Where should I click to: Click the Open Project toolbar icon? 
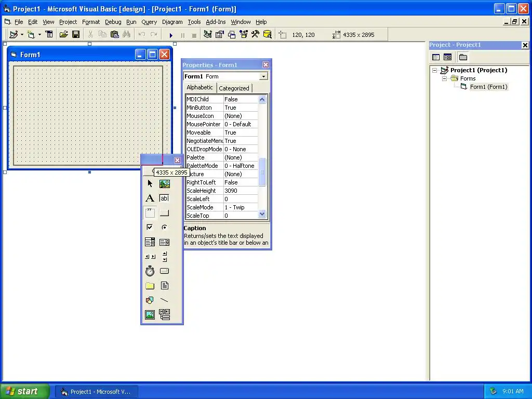tap(63, 35)
